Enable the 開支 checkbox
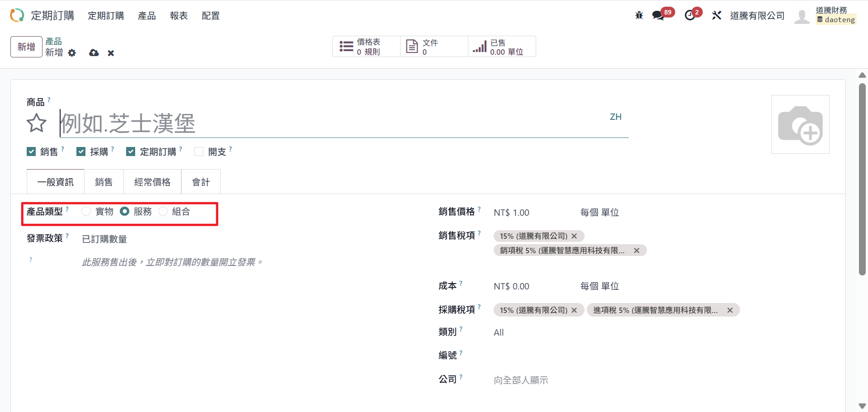The height and width of the screenshot is (412, 868). (x=199, y=152)
